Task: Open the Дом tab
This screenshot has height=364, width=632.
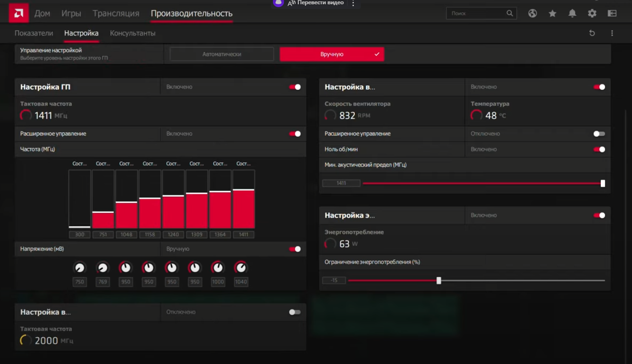Action: click(x=42, y=13)
